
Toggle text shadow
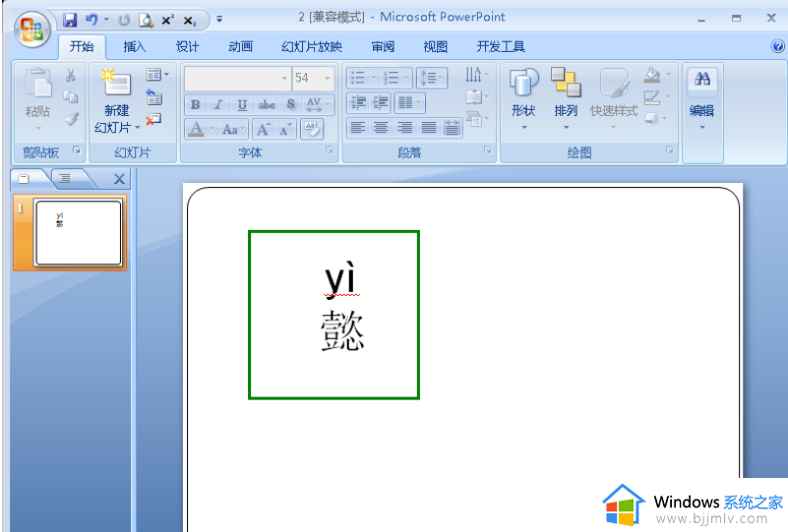click(x=291, y=104)
